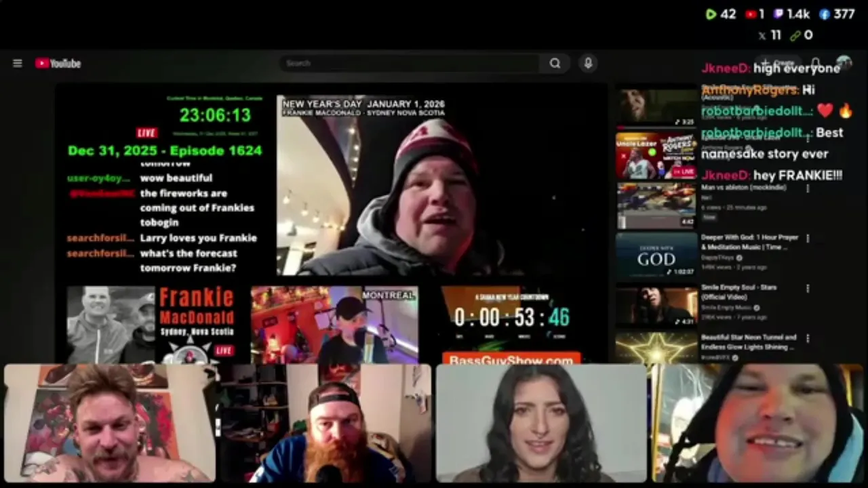Viewport: 868px width, 488px height.
Task: Open the top suggested video with 3:25 duration
Action: (656, 106)
